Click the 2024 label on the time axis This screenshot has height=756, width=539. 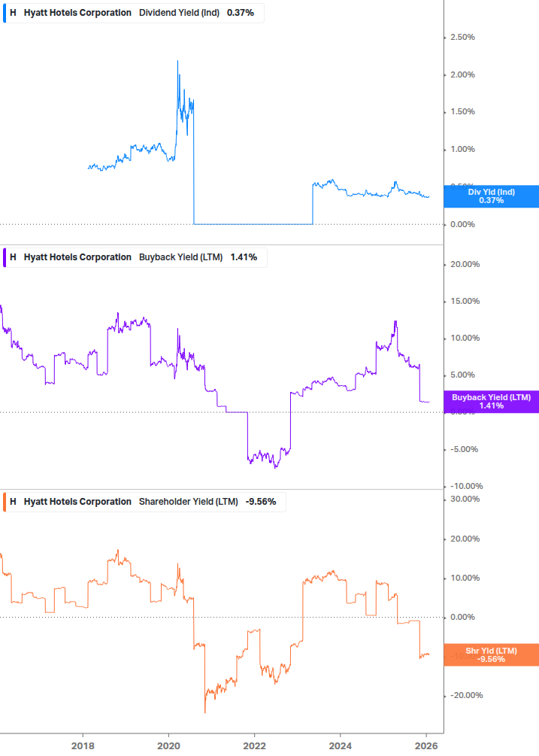click(x=340, y=746)
